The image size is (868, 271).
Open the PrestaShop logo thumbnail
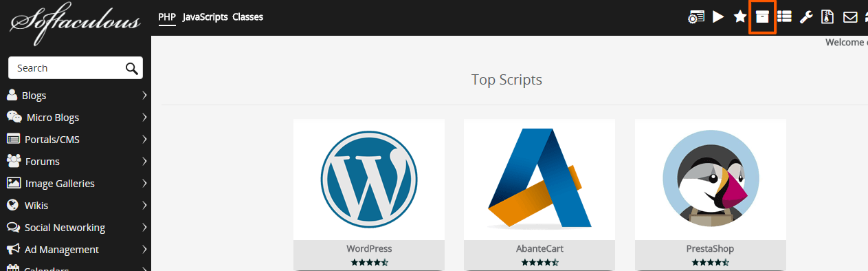(711, 180)
